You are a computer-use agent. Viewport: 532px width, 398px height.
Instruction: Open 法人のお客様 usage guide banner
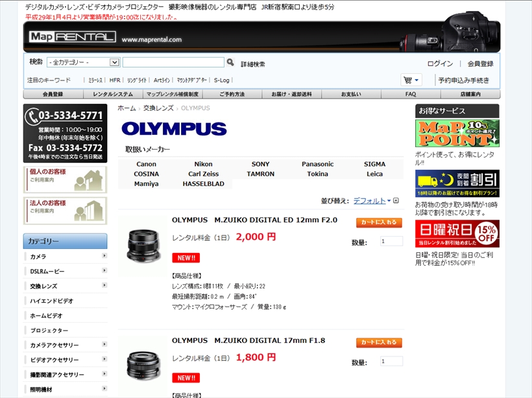(65, 211)
